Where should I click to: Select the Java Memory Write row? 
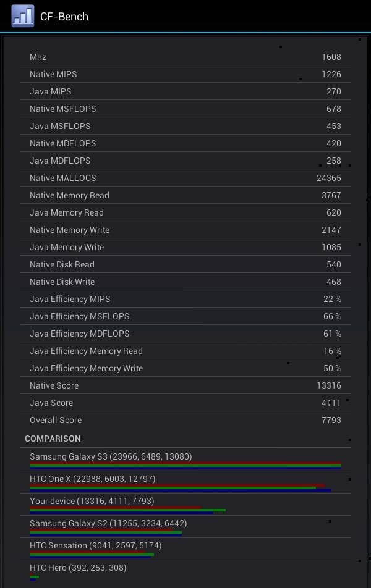185,247
